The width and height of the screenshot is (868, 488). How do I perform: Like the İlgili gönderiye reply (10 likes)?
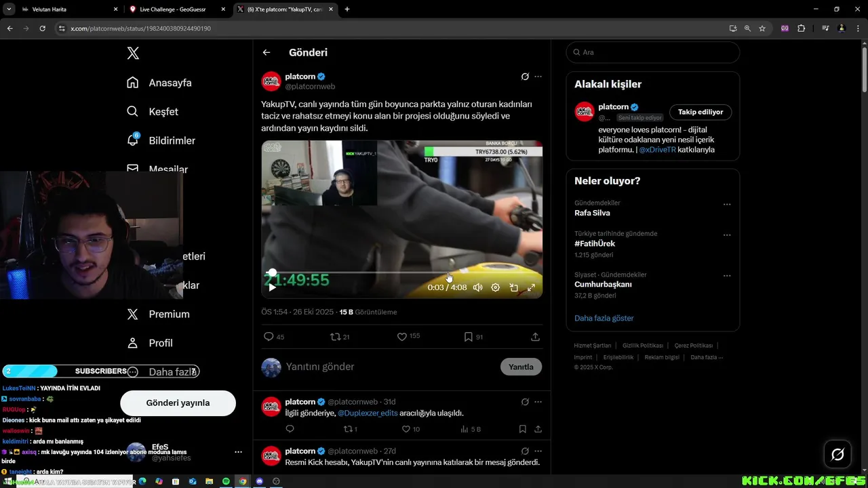(411, 429)
